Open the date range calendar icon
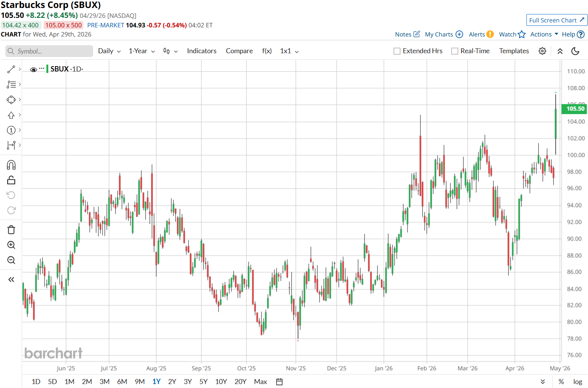The height and width of the screenshot is (388, 588). 279,382
